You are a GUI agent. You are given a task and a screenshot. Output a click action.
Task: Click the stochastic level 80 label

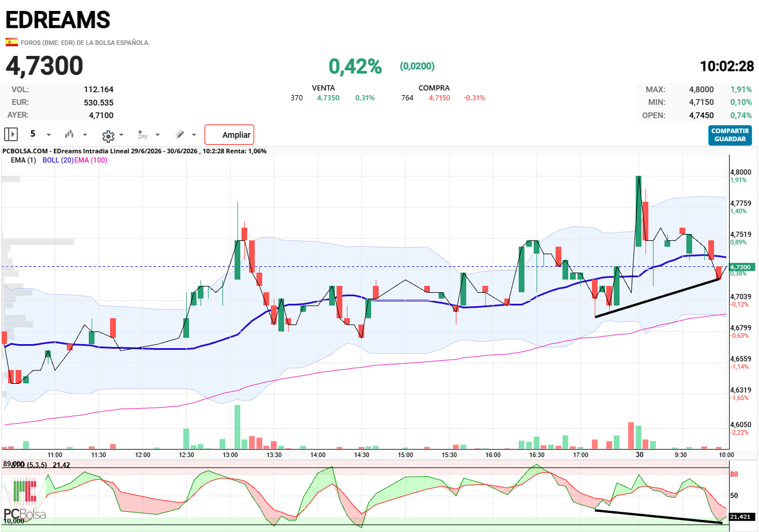coord(734,474)
